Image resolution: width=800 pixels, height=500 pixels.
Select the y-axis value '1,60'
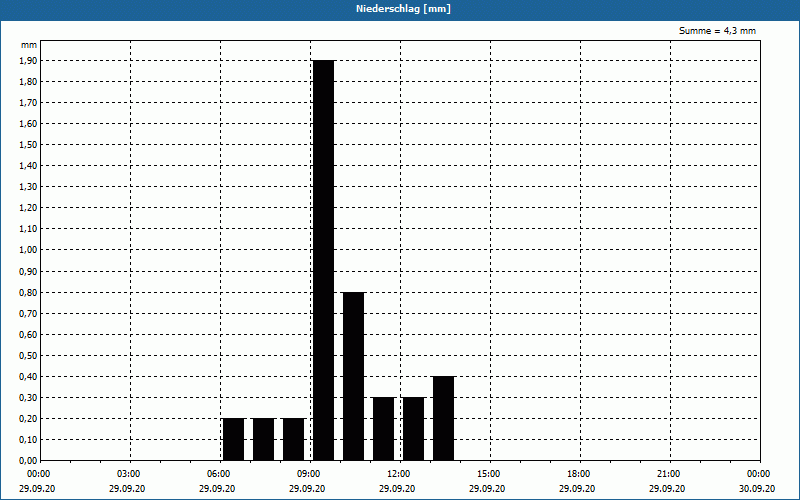click(x=28, y=123)
